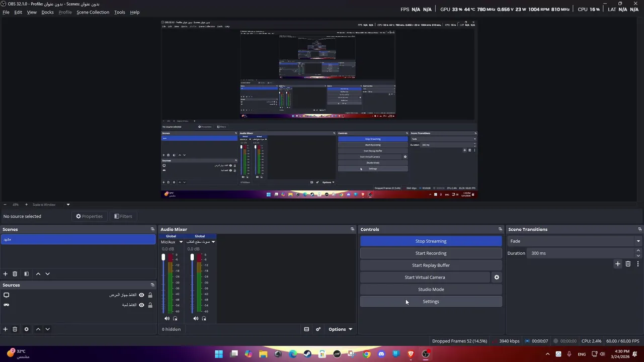This screenshot has height=362, width=644.
Task: Pop out the Controls dock
Action: (x=500, y=229)
